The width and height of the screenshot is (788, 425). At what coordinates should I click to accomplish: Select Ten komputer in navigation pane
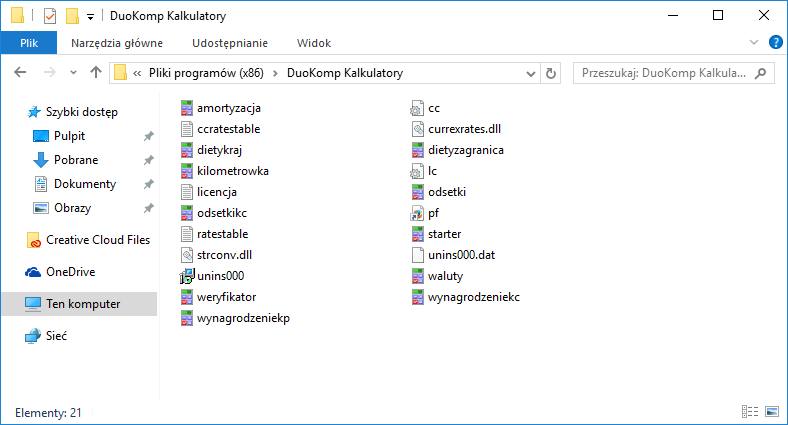(79, 304)
